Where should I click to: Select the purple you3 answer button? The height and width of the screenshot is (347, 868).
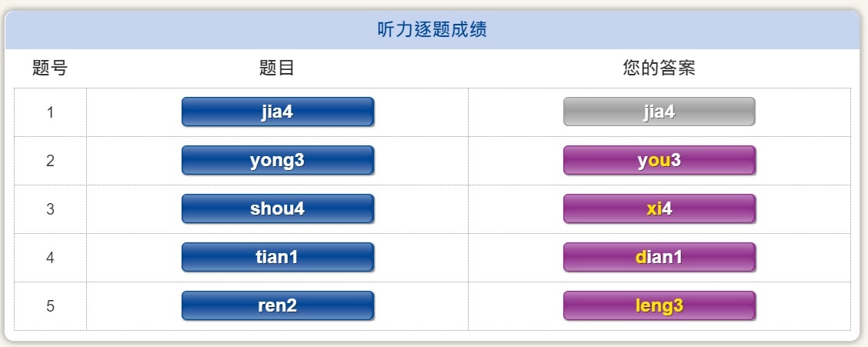[x=659, y=161]
